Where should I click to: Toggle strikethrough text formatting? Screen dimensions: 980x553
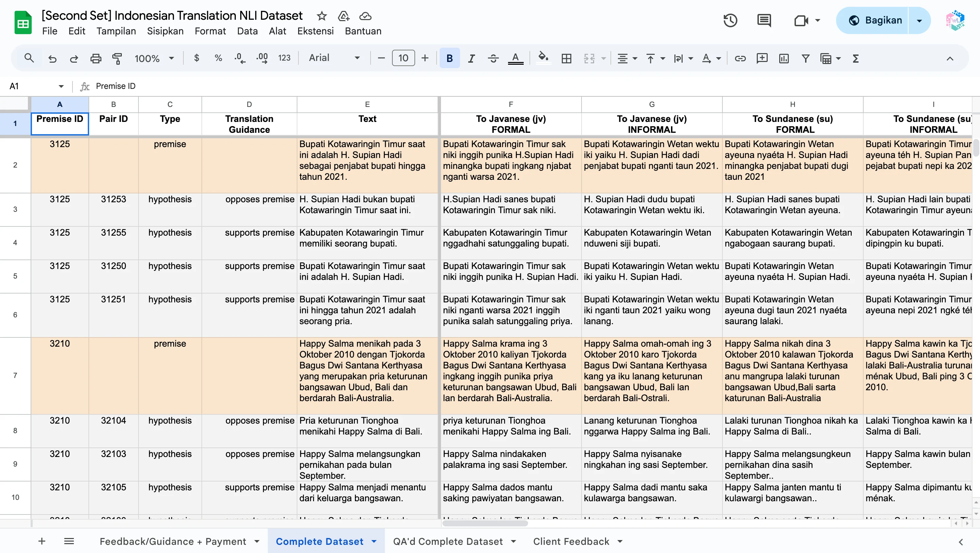(x=493, y=58)
